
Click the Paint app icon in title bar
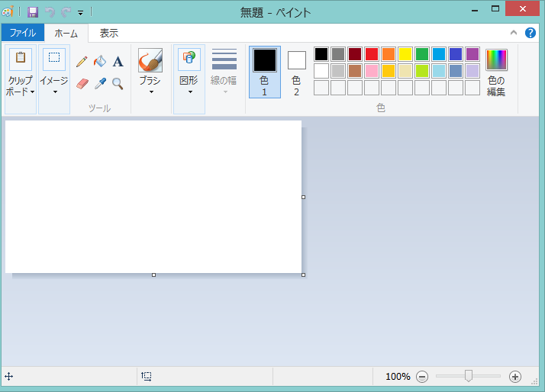pos(8,12)
